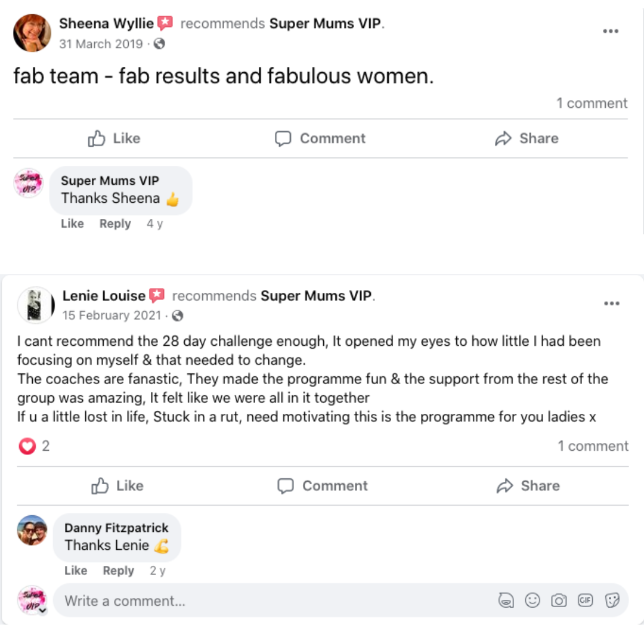Click the heart reaction icon on Lenie's post

pos(27,446)
